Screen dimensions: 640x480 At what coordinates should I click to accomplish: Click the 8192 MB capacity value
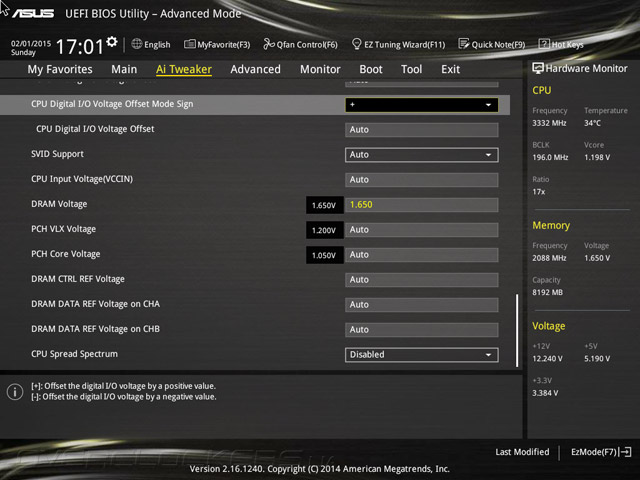click(547, 292)
